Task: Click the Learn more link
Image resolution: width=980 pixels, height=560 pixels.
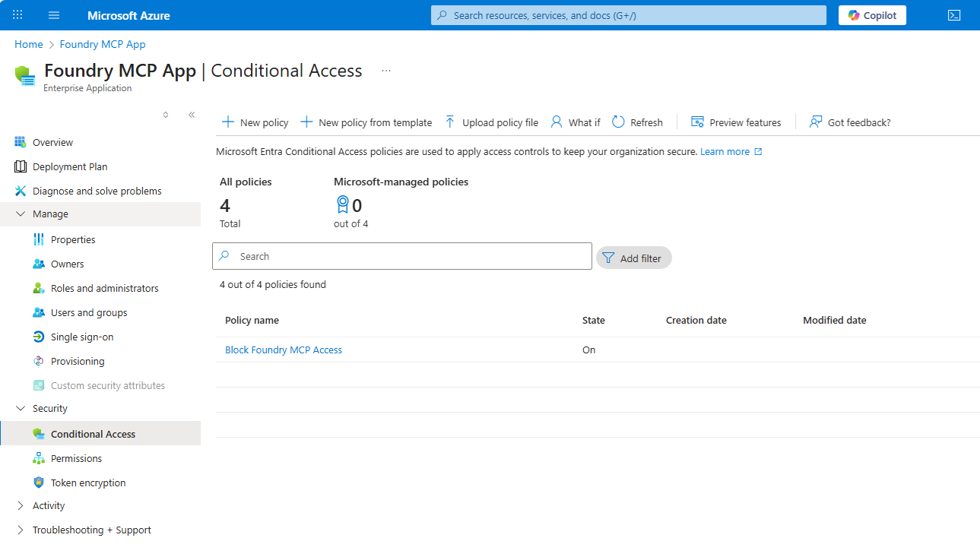Action: click(725, 151)
